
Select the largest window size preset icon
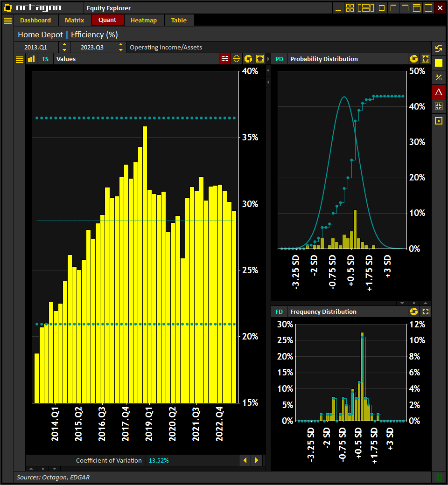click(x=428, y=8)
